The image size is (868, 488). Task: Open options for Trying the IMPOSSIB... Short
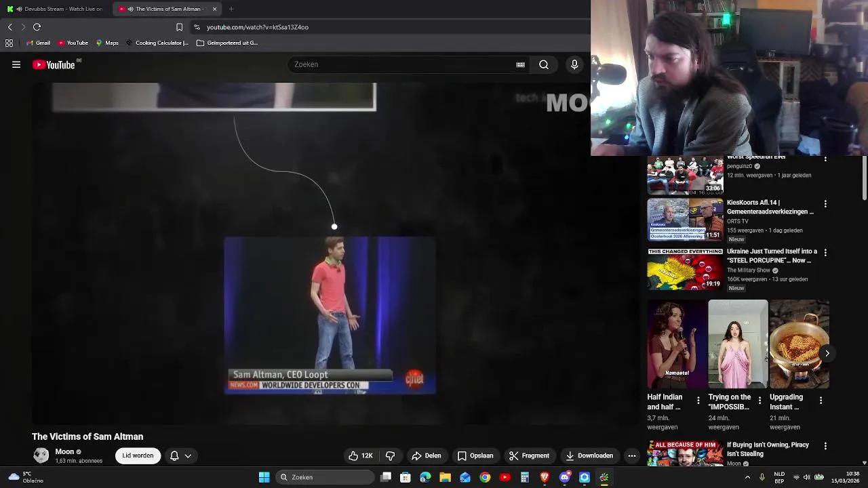tap(759, 401)
